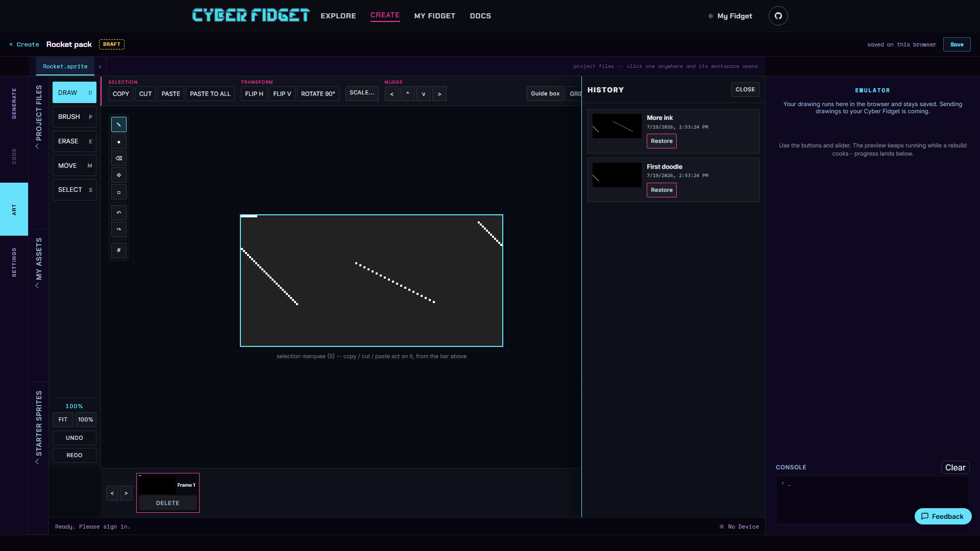Select the pencil draw tool icon
Viewport: 980px width, 551px height.
tap(118, 124)
